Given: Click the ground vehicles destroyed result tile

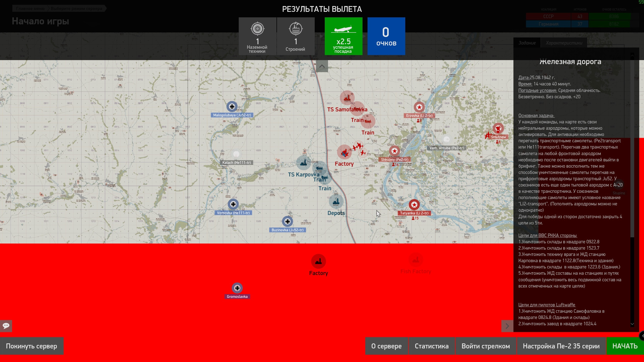Looking at the screenshot, I should (257, 36).
